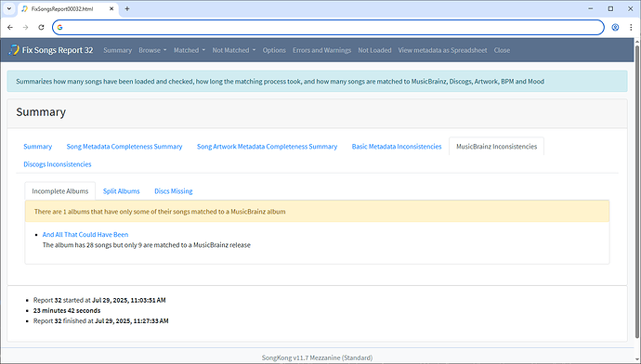Open the tab search chevron button

[x=9, y=8]
